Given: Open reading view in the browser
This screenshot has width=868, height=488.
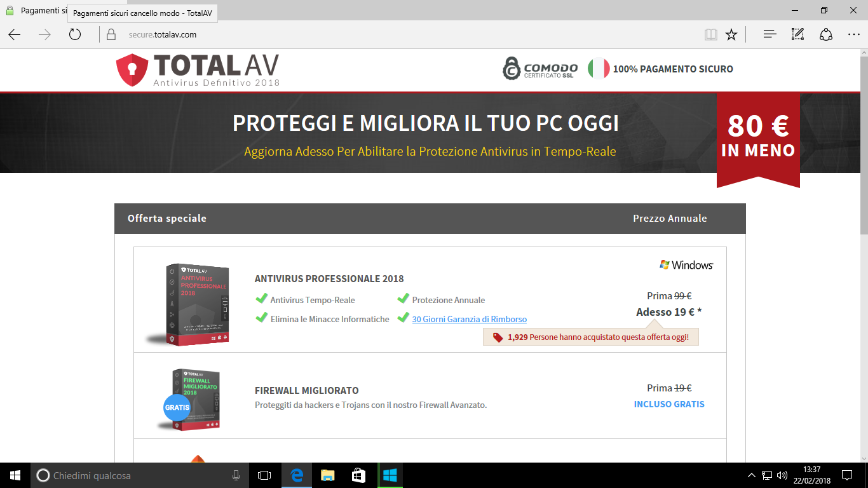Looking at the screenshot, I should click(710, 35).
